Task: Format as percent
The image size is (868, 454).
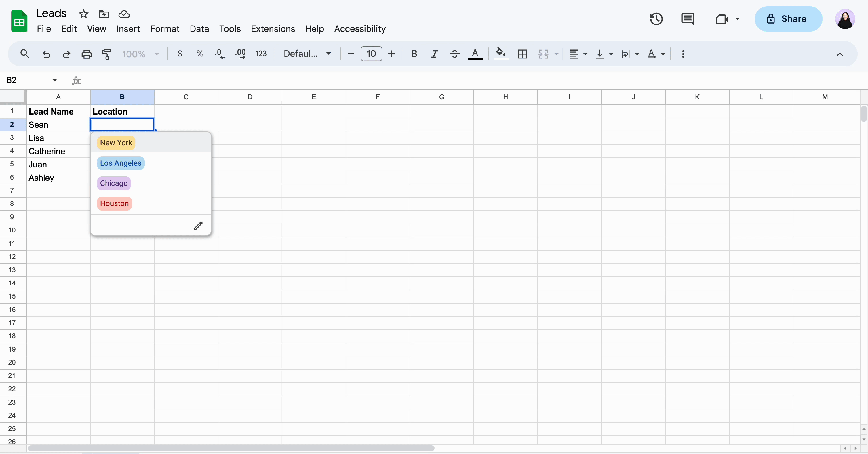Action: point(200,54)
